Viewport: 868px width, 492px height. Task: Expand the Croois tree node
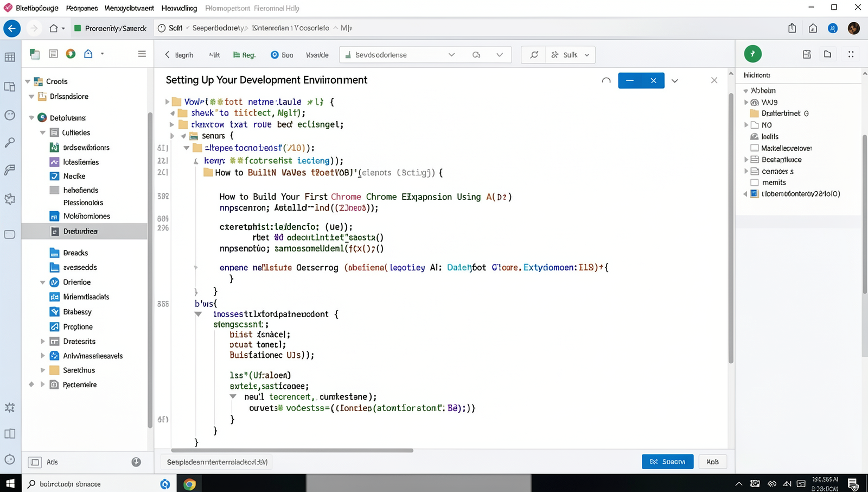click(28, 81)
